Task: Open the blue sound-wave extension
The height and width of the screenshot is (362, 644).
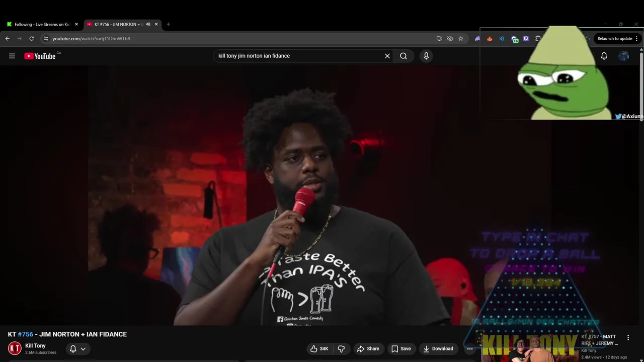Action: (x=502, y=38)
